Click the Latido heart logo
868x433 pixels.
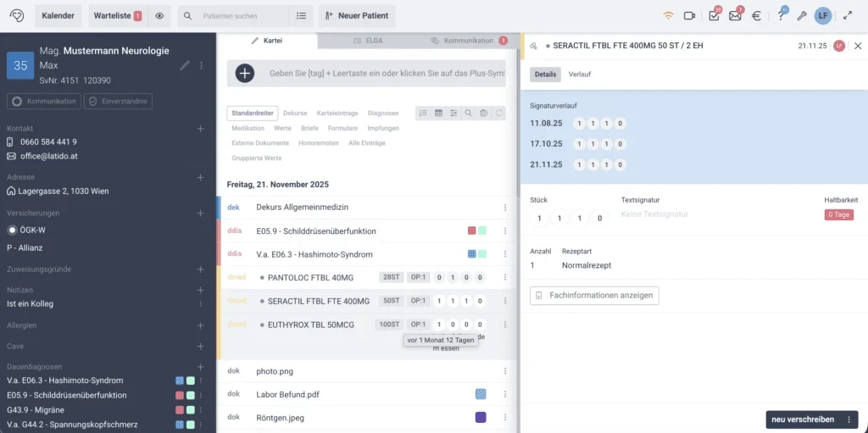pos(17,16)
